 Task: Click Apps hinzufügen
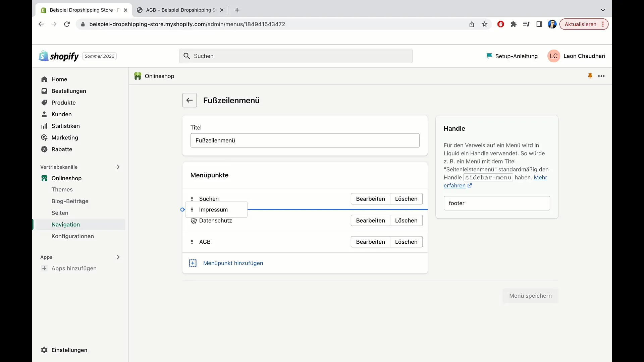(74, 268)
